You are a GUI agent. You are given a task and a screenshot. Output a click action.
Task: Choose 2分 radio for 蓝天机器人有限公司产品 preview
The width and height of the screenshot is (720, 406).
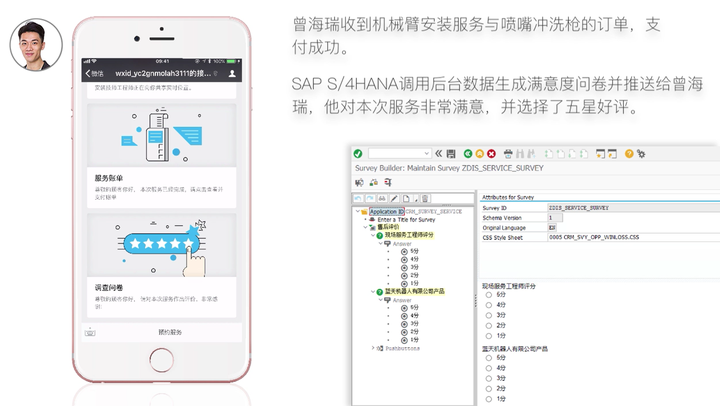(489, 389)
